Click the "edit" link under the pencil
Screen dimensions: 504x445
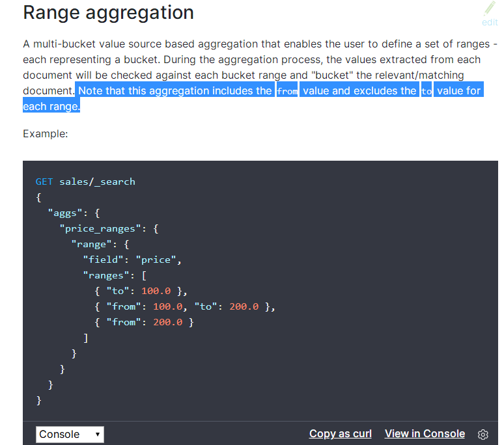pos(489,22)
